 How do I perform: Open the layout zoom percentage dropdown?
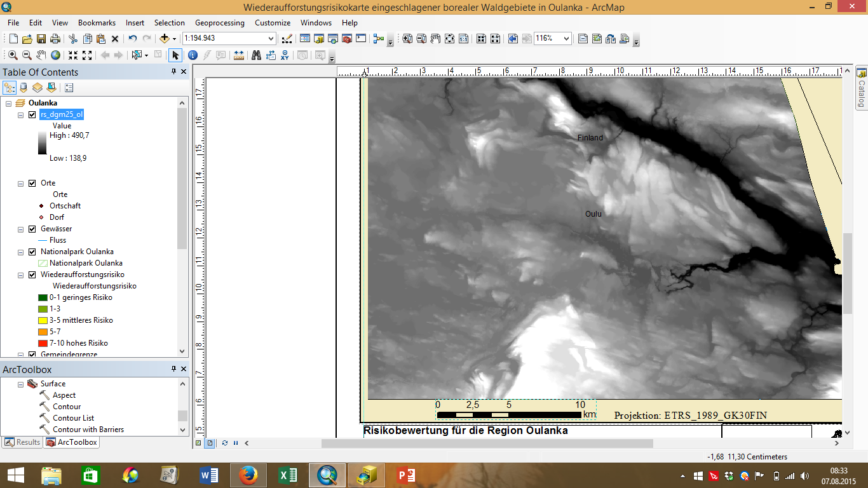click(x=566, y=39)
